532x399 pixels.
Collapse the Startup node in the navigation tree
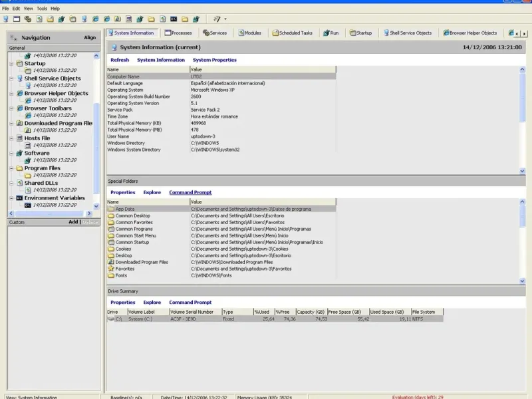[11, 64]
